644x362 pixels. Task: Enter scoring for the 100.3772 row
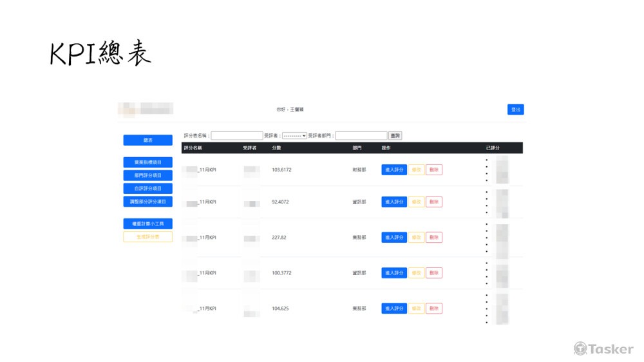(x=393, y=273)
